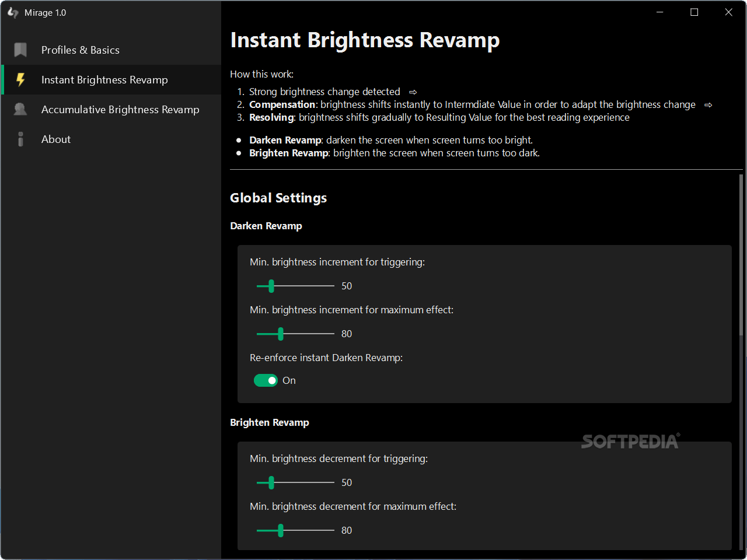Image resolution: width=747 pixels, height=560 pixels.
Task: Click the person icon for Accumulative Brightness Revamp
Action: coord(19,110)
